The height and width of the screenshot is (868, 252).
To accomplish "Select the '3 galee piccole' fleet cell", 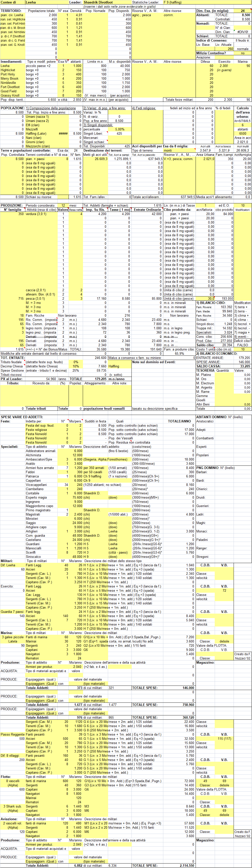I will [x=13, y=637].
